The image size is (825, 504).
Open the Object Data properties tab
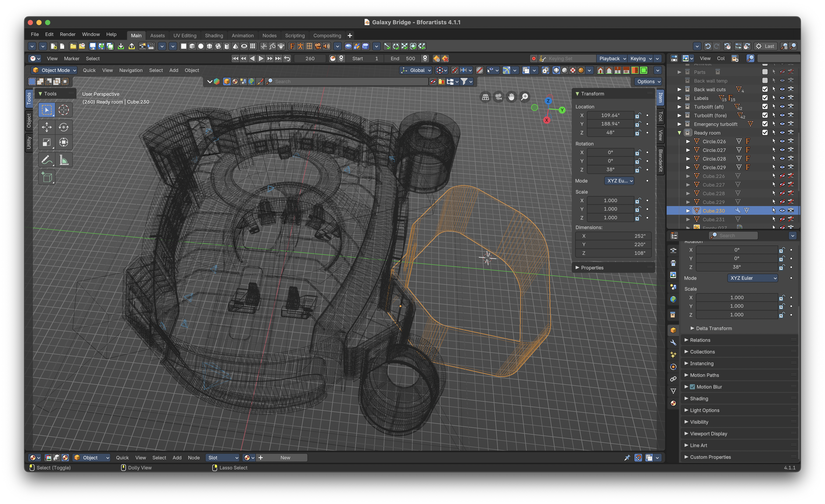[x=673, y=391]
